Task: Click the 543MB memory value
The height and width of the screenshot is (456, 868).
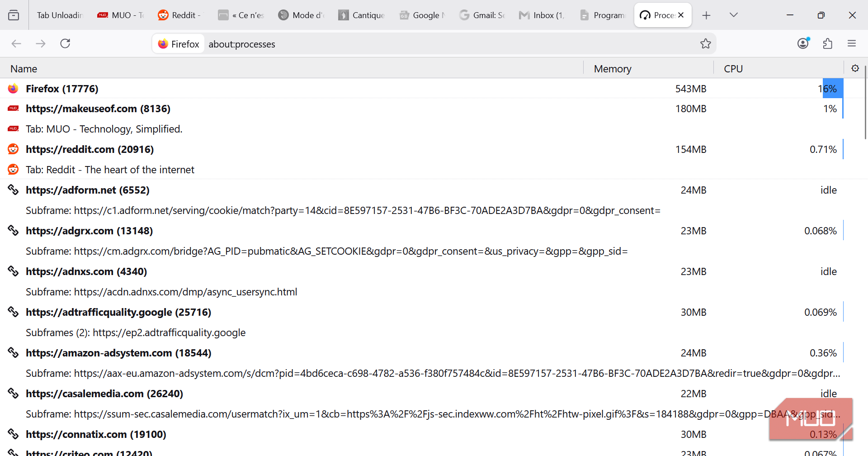Action: tap(690, 89)
